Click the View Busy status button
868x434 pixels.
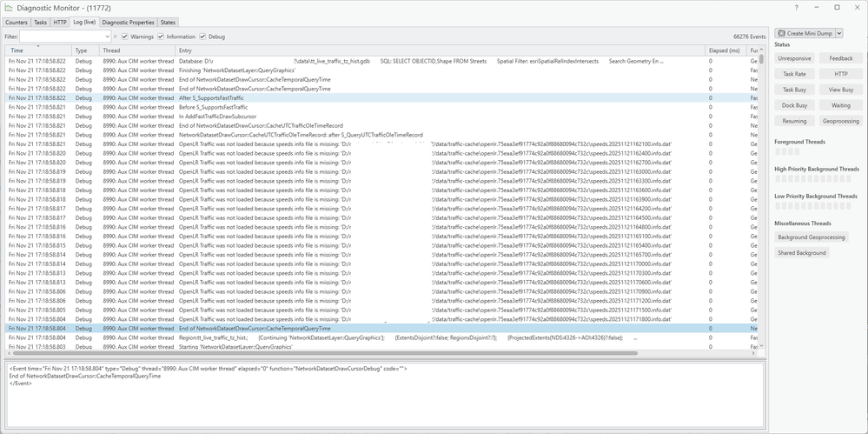pyautogui.click(x=841, y=90)
